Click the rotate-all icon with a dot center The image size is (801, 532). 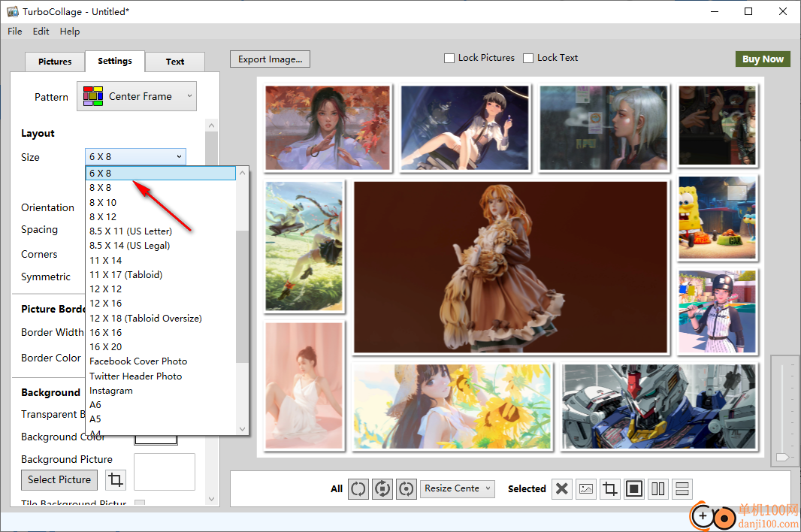click(406, 488)
